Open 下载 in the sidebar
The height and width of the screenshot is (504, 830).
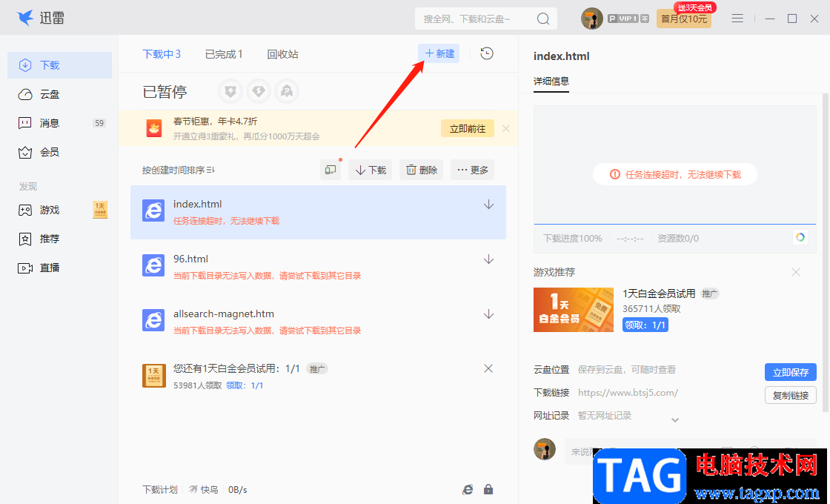tap(60, 65)
